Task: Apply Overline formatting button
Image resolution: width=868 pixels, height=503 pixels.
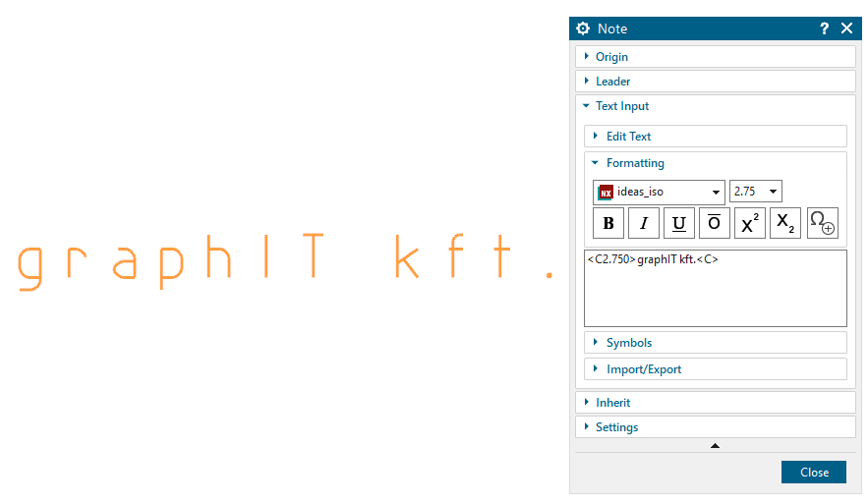Action: click(x=714, y=224)
